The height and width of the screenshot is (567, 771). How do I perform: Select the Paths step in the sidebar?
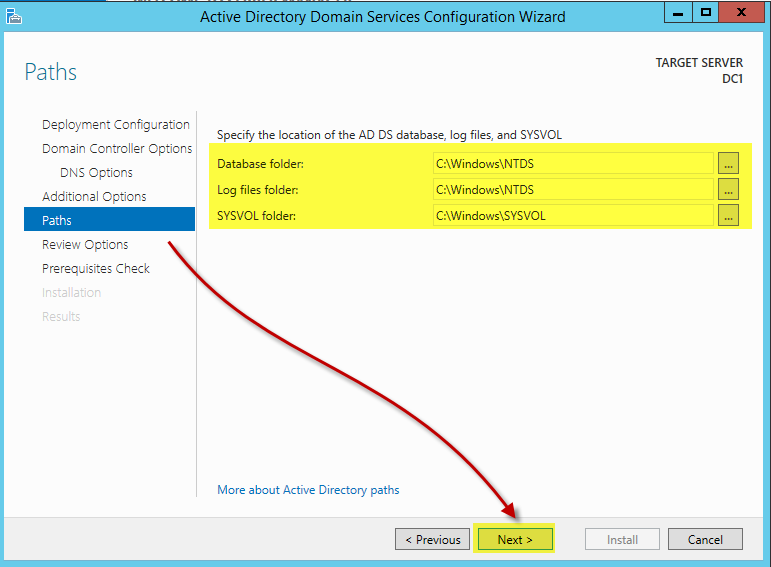(x=109, y=219)
